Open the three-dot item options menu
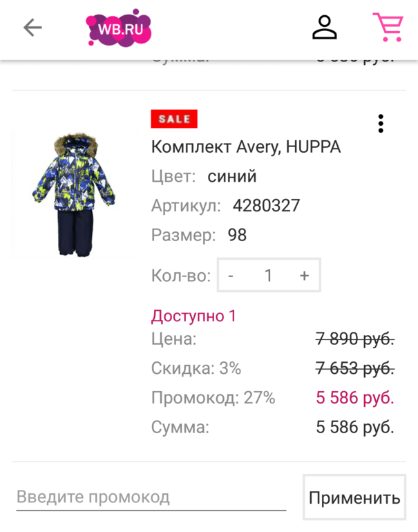 coord(381,124)
